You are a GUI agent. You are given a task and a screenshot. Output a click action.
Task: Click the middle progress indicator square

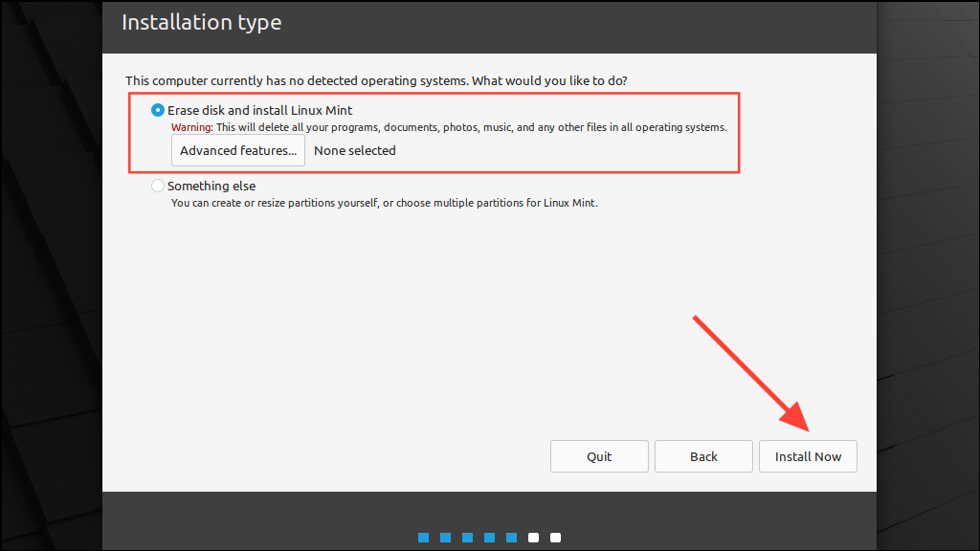pyautogui.click(x=489, y=538)
